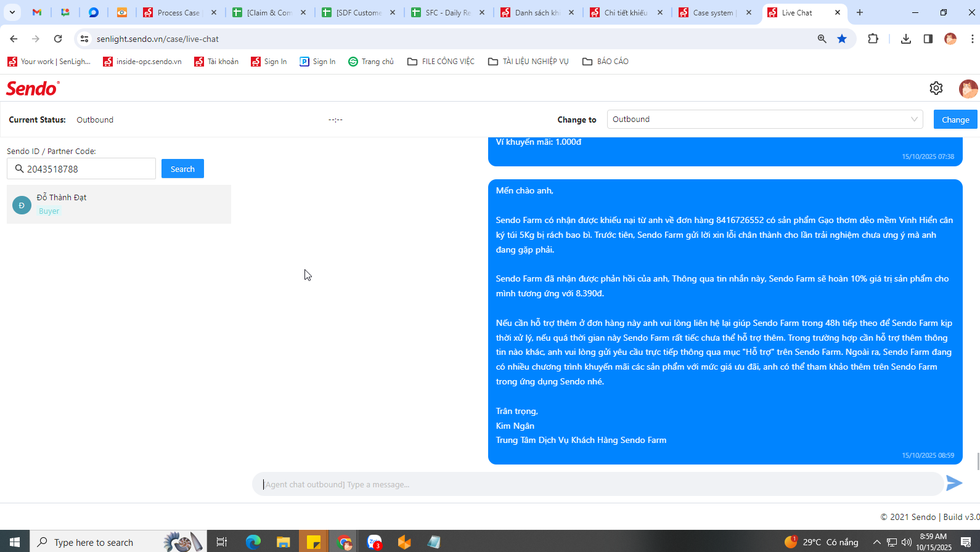Click the Change status button
The image size is (980, 552).
click(x=955, y=120)
